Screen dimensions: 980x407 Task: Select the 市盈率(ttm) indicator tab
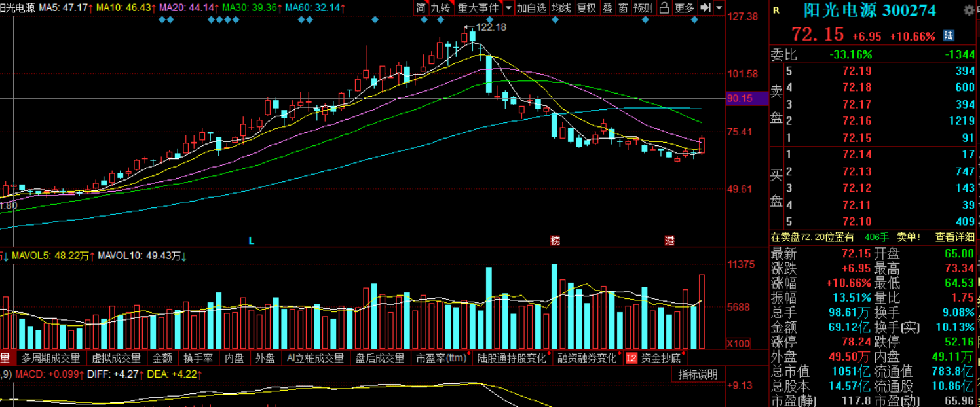click(442, 358)
